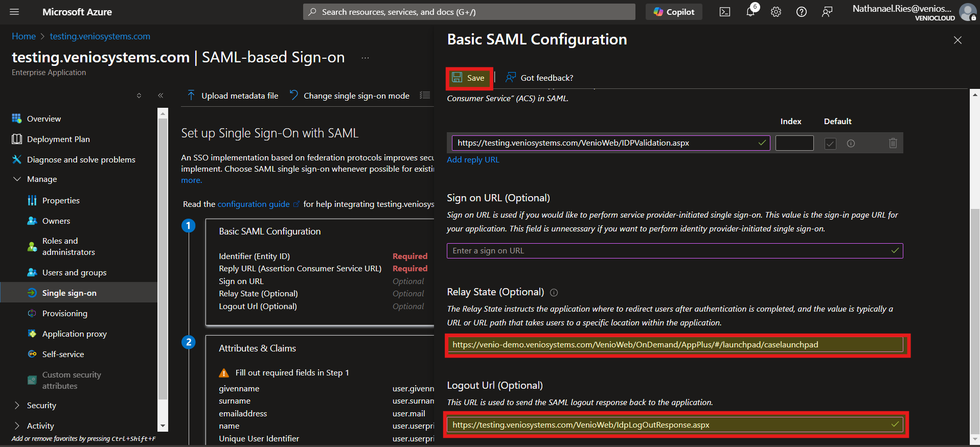Go to the Home breadcrumb
This screenshot has width=980, height=447.
[x=24, y=36]
